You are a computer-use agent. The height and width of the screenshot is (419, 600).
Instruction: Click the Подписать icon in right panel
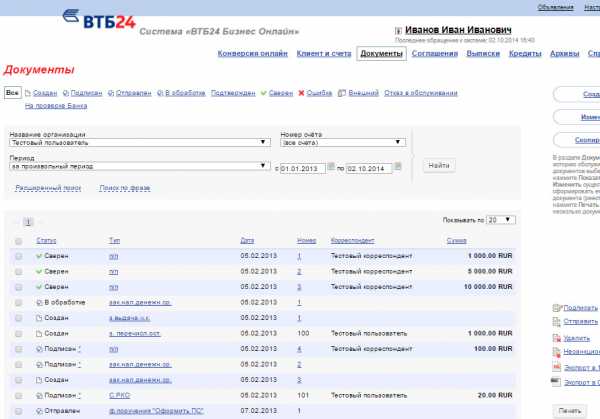(x=556, y=308)
